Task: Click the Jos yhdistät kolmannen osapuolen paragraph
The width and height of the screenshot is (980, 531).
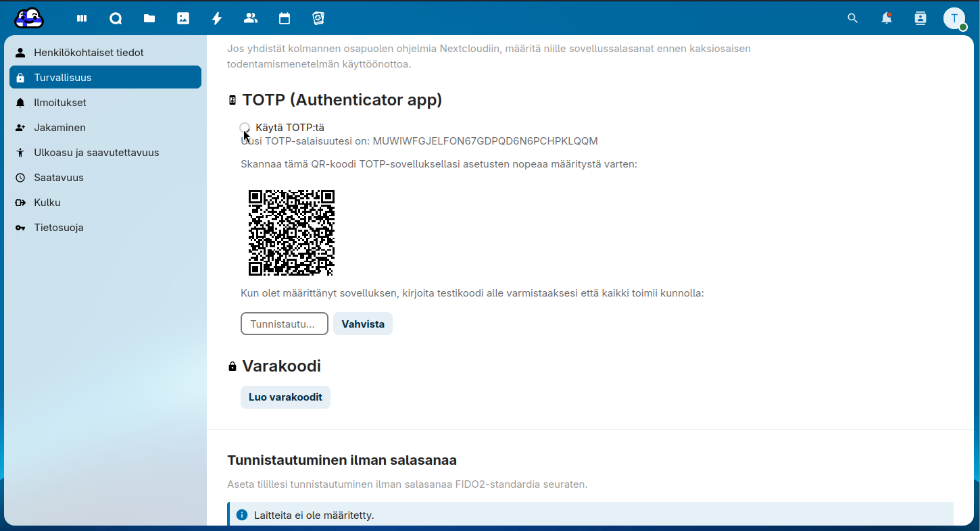Action: pos(489,57)
